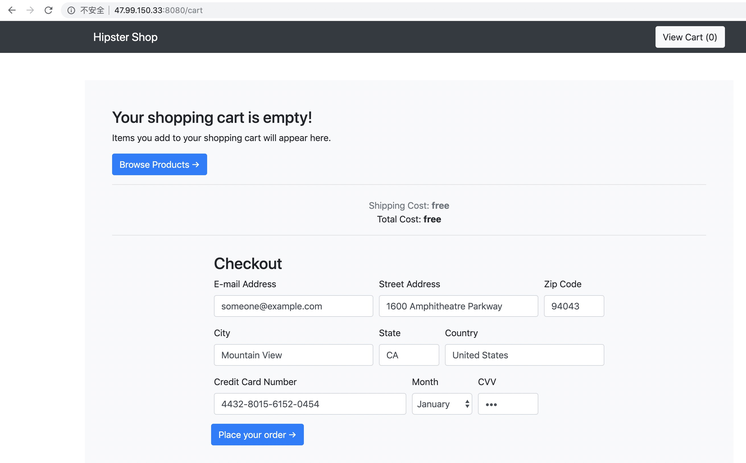Click the Credit Card Number field

click(x=309, y=404)
